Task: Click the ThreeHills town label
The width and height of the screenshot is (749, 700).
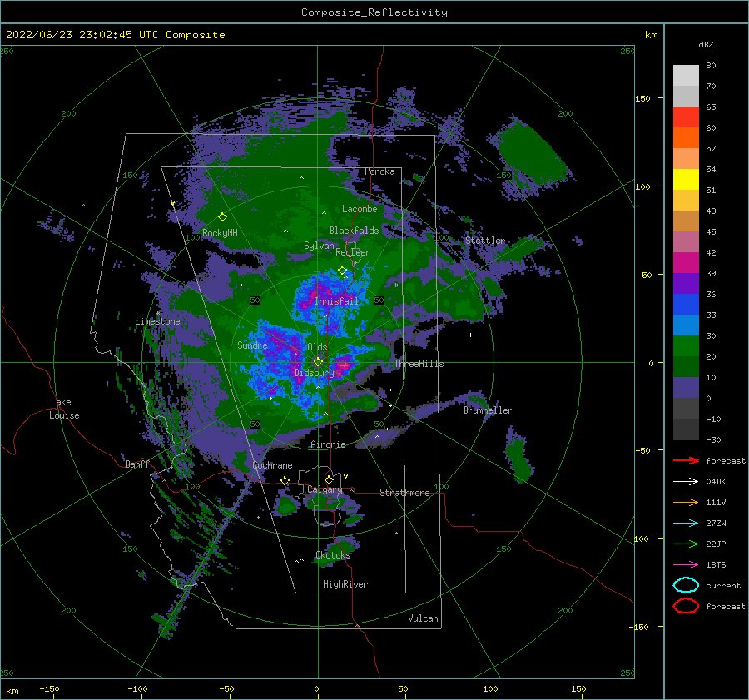Action: (x=419, y=364)
